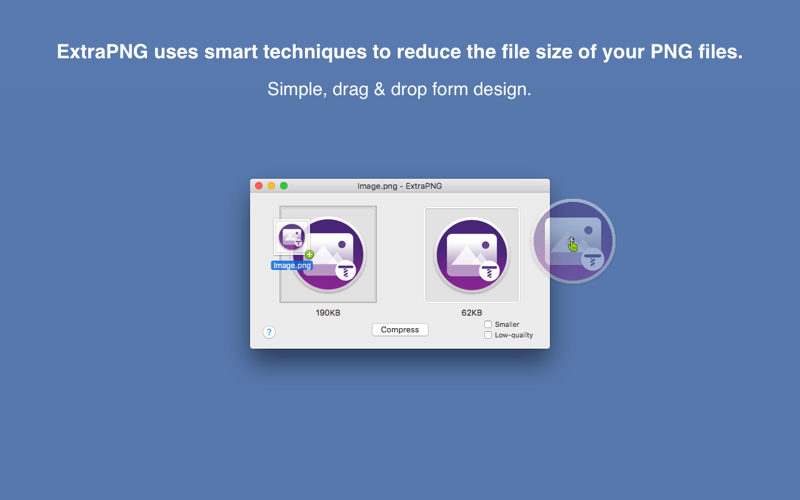Enable the Smaller checkbox

(488, 324)
